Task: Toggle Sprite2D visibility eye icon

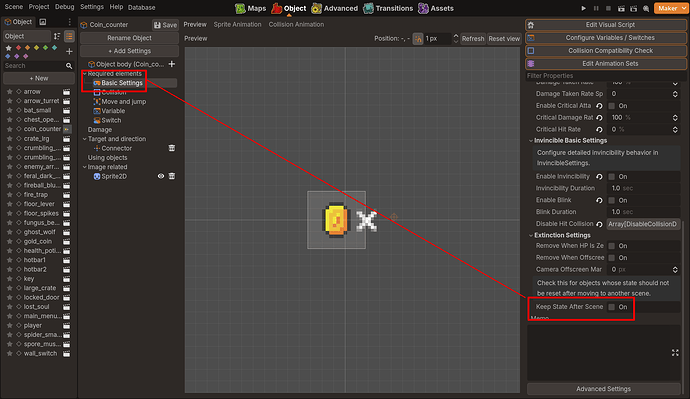Action: (161, 176)
